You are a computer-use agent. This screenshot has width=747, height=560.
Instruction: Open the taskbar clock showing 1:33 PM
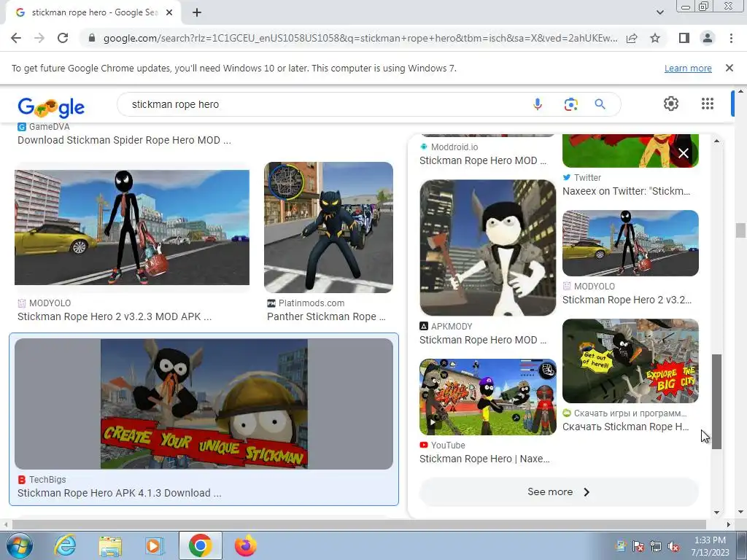[710, 546]
